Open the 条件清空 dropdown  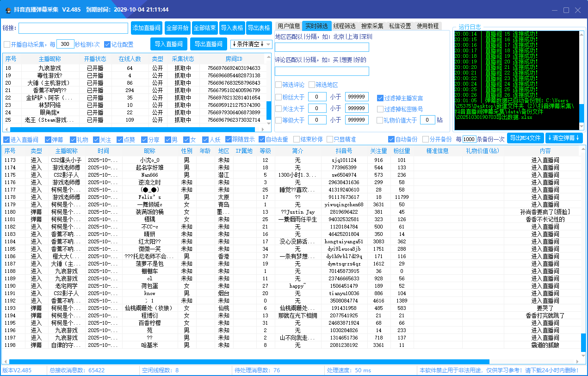[251, 44]
